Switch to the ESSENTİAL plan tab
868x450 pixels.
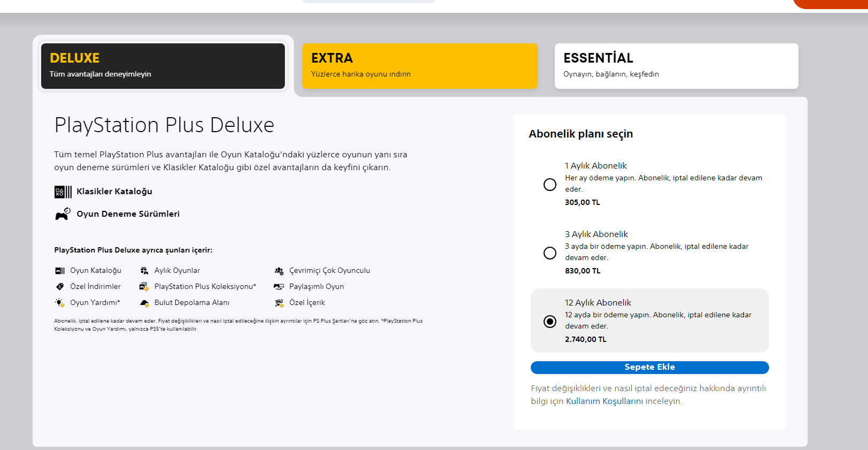tap(676, 66)
